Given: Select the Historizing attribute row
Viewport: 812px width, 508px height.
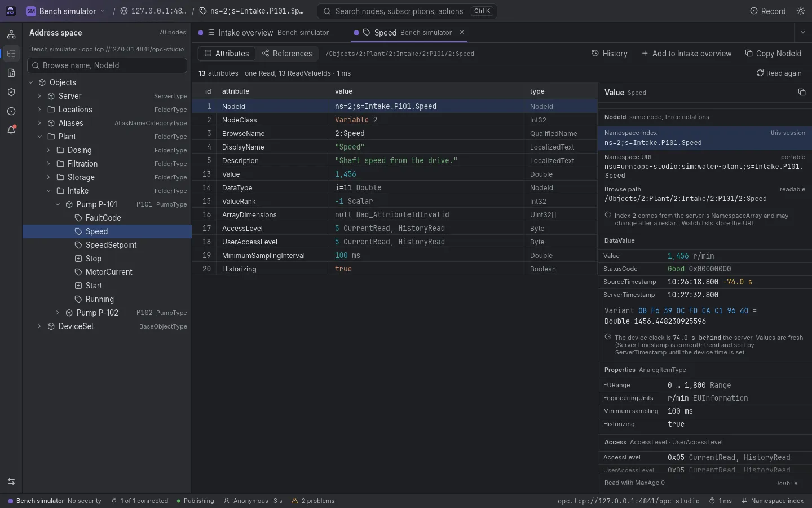Looking at the screenshot, I should (x=395, y=269).
